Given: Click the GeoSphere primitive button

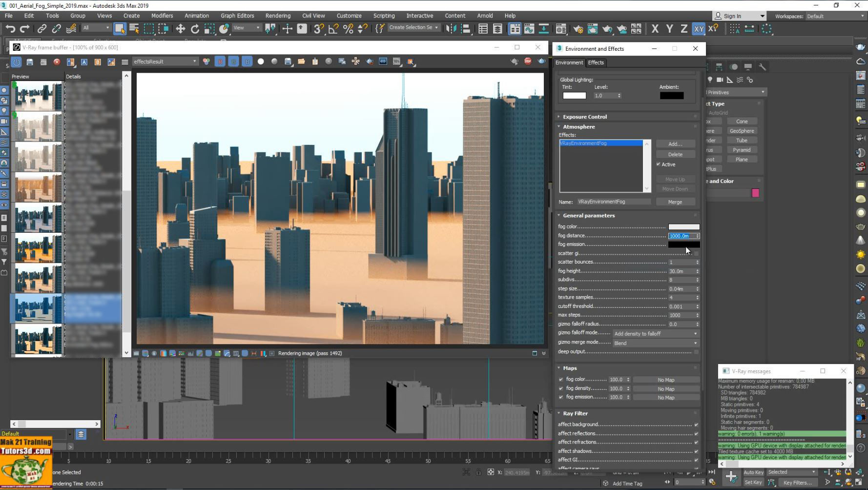Looking at the screenshot, I should pos(742,131).
